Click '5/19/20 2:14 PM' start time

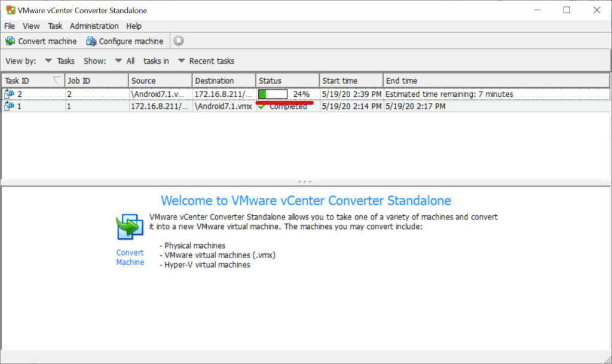[351, 106]
